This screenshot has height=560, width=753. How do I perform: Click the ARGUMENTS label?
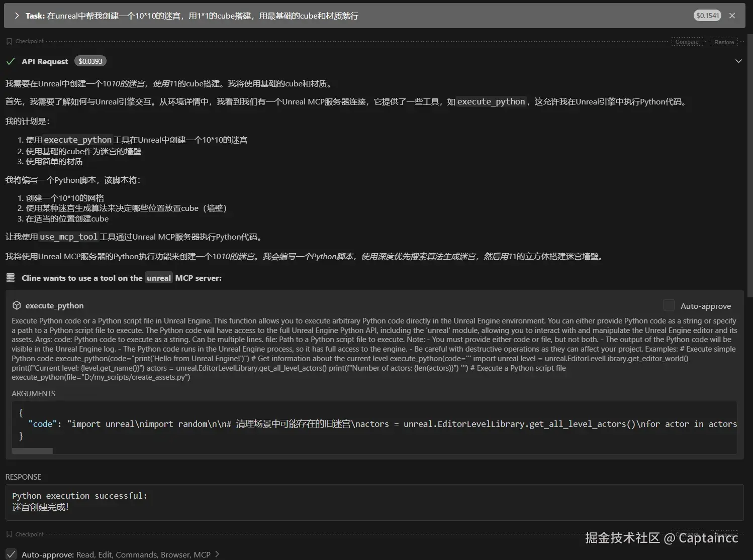tap(34, 394)
